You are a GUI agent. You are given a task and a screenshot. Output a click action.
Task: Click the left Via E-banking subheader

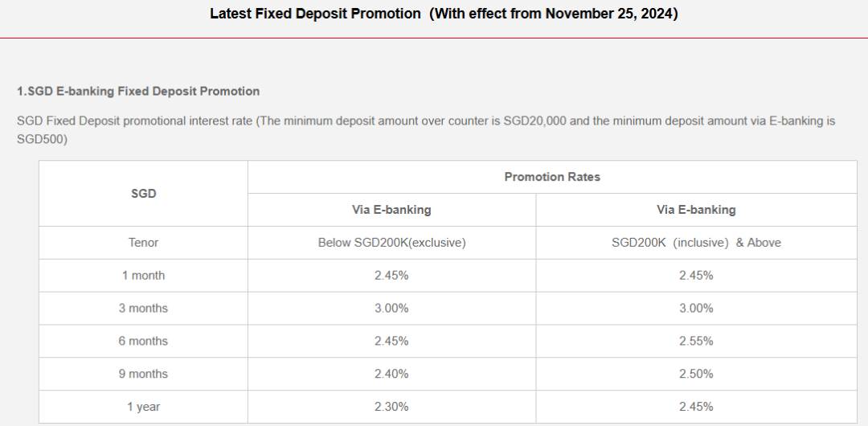[392, 210]
